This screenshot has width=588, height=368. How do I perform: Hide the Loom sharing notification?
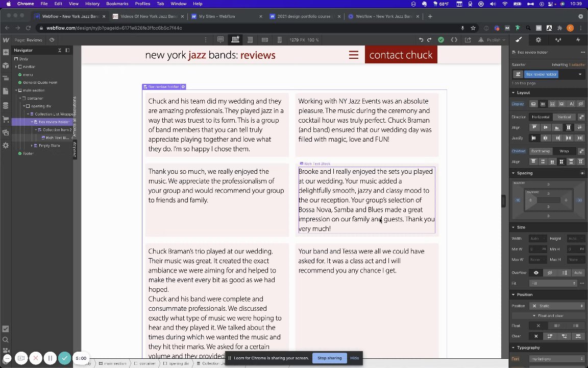point(354,358)
